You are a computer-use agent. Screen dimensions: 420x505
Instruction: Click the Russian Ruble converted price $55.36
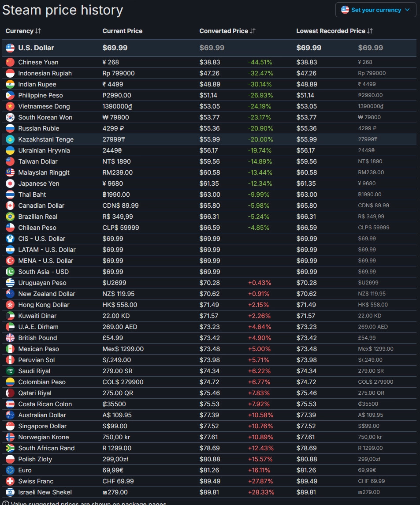point(209,128)
